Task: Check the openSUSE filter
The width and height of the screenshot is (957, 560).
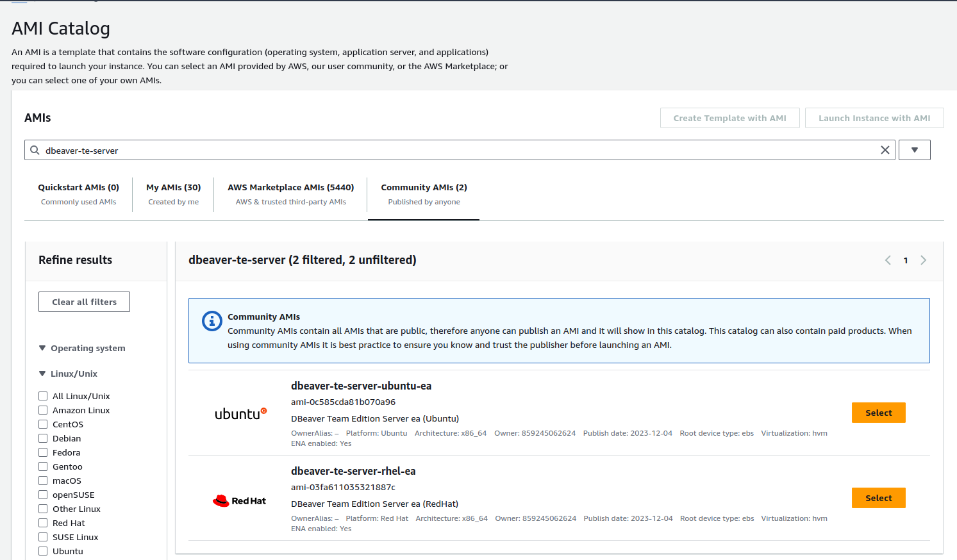Action: coord(43,495)
